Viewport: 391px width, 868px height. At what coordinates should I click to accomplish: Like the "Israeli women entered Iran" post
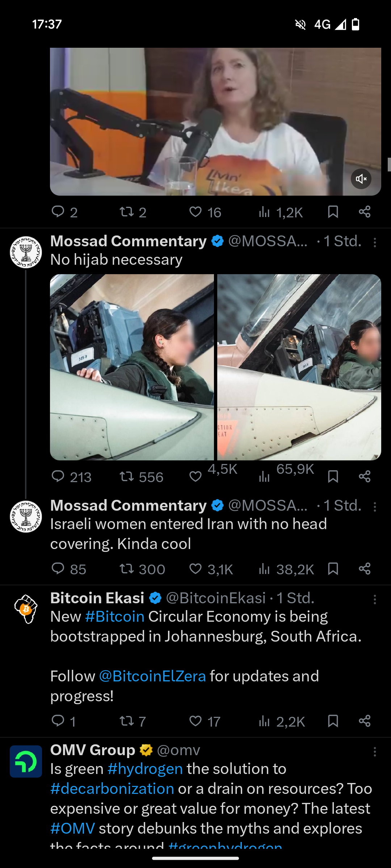[195, 569]
